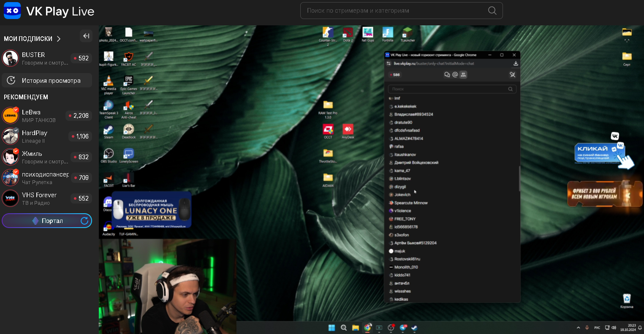Image resolution: width=644 pixels, height=334 pixels.
Task: Click the RAM Test Pro 1.3.0 folder
Action: coord(328,110)
